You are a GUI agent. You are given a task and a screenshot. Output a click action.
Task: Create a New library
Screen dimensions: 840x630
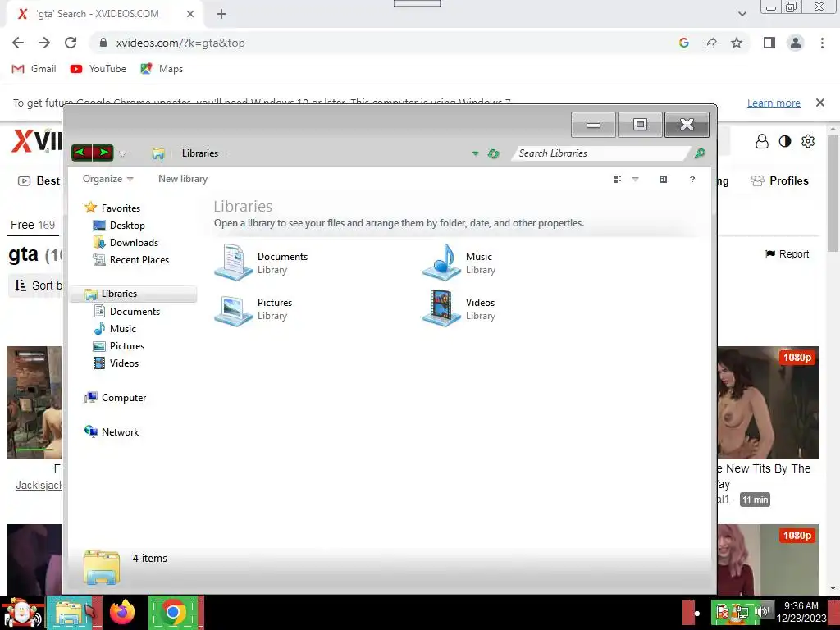(183, 179)
